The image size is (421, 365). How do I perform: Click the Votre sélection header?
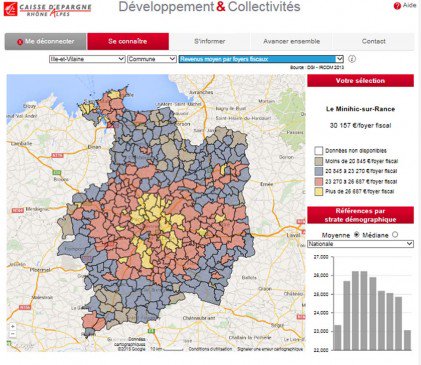360,81
